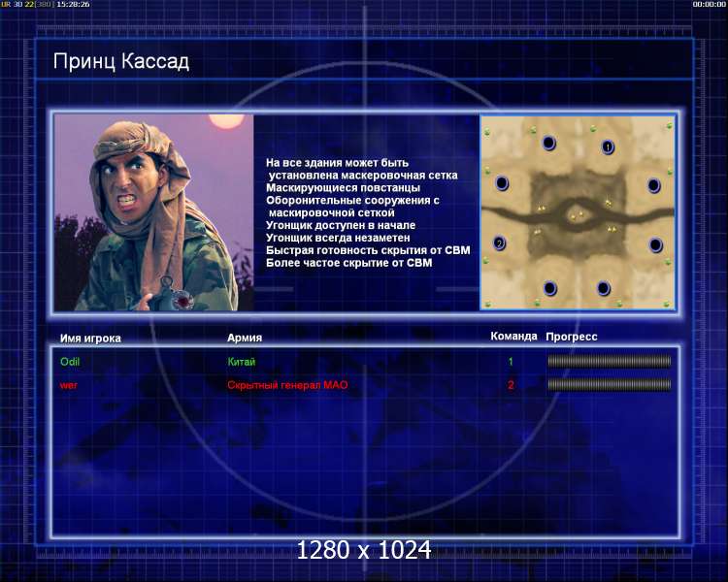This screenshot has width=728, height=582.
Task: Click wer's loading progress bar
Action: pyautogui.click(x=610, y=384)
